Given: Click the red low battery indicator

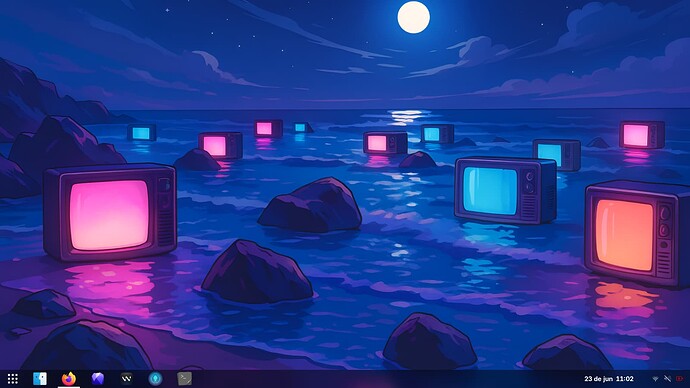Looking at the screenshot, I should coord(680,379).
